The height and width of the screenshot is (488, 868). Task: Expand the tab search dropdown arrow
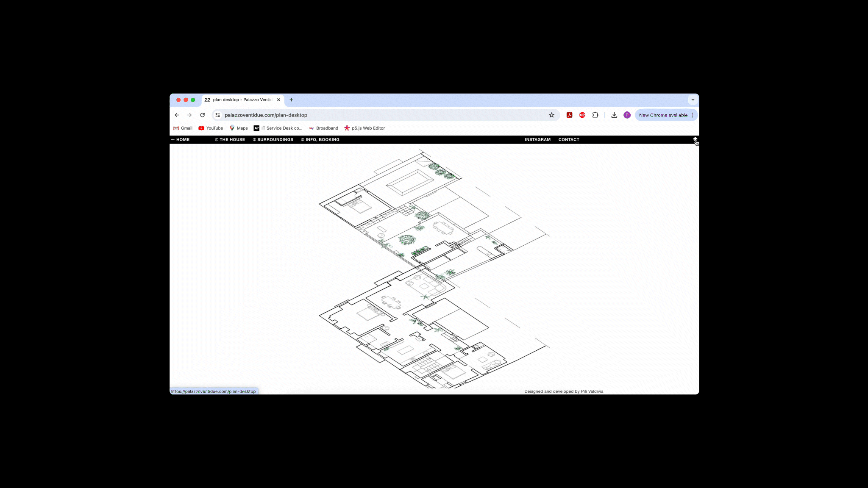pos(693,100)
